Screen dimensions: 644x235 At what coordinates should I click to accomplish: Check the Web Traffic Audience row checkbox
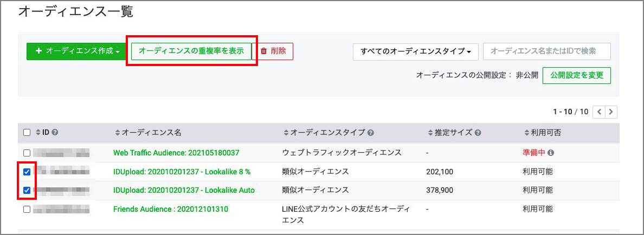(x=27, y=153)
